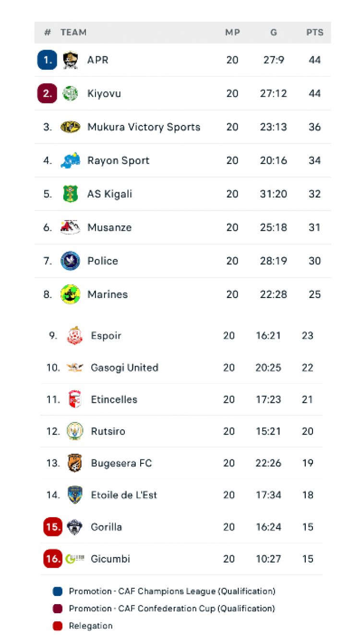Click the Gorilla team crest
This screenshot has height=644, width=360.
coord(74,527)
